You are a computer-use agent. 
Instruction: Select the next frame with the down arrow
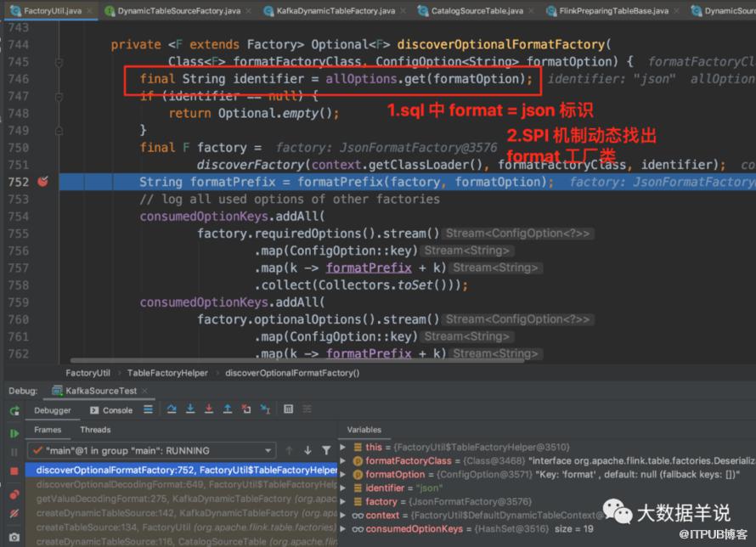(307, 451)
